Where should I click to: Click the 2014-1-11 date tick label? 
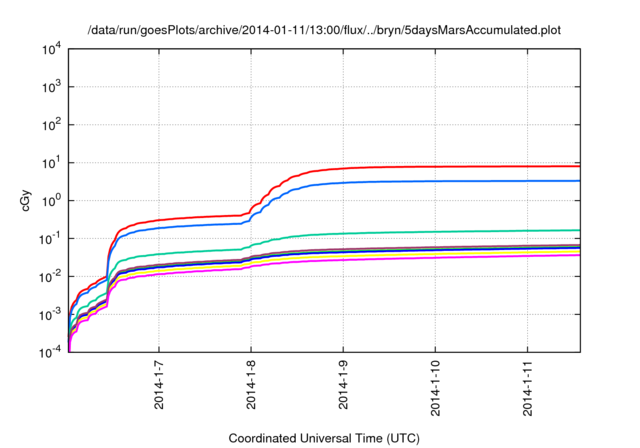528,388
